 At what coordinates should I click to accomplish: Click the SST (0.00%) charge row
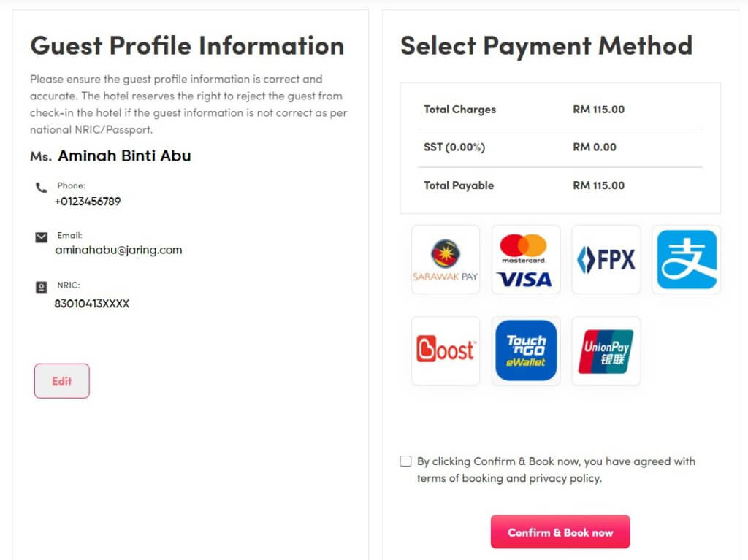point(560,147)
